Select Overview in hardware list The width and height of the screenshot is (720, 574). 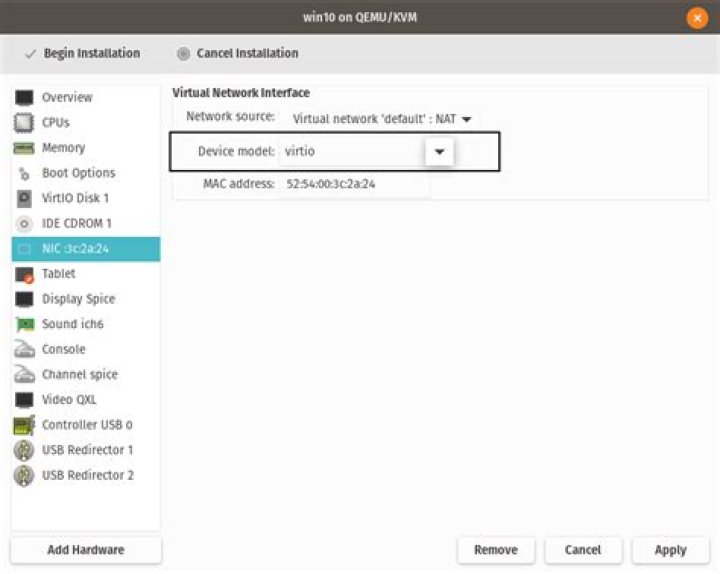point(86,97)
